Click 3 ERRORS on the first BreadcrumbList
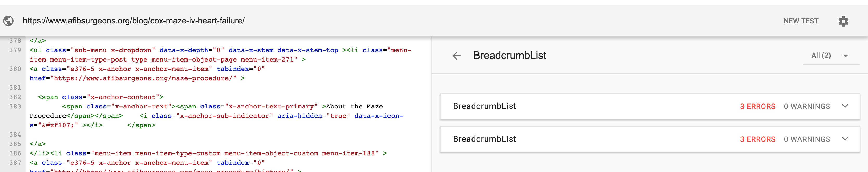The height and width of the screenshot is (172, 868). pyautogui.click(x=757, y=107)
